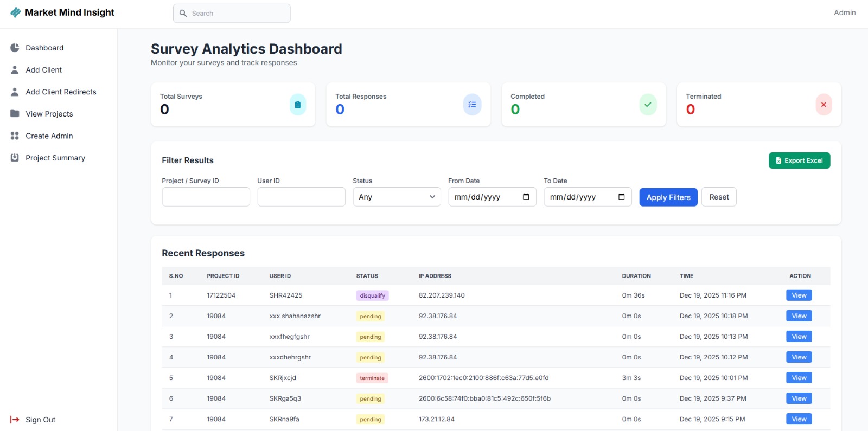Screen dimensions: 868x431
Task: Open the To Date calendar picker icon
Action: pyautogui.click(x=622, y=197)
